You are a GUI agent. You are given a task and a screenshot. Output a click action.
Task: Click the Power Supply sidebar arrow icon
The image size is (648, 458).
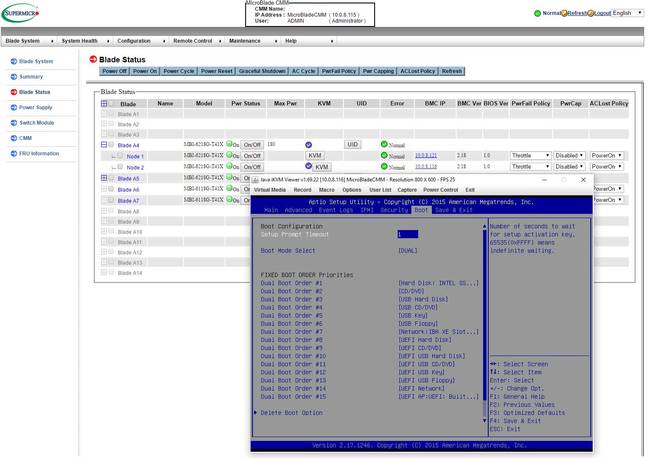tap(14, 107)
